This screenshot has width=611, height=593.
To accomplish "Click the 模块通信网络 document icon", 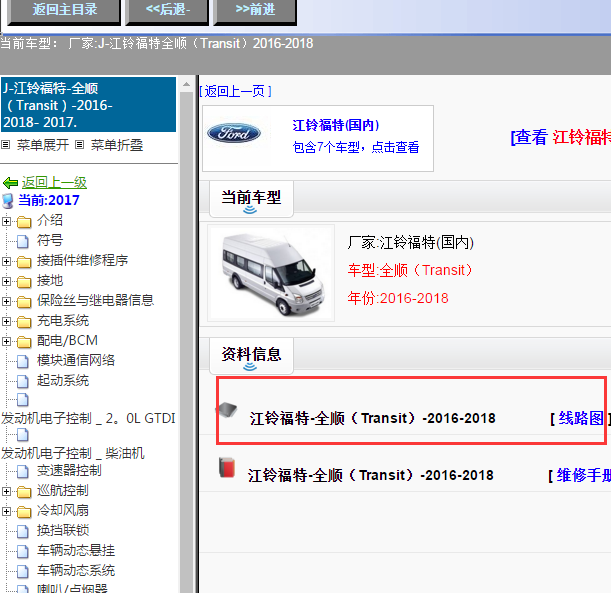I will tap(23, 361).
